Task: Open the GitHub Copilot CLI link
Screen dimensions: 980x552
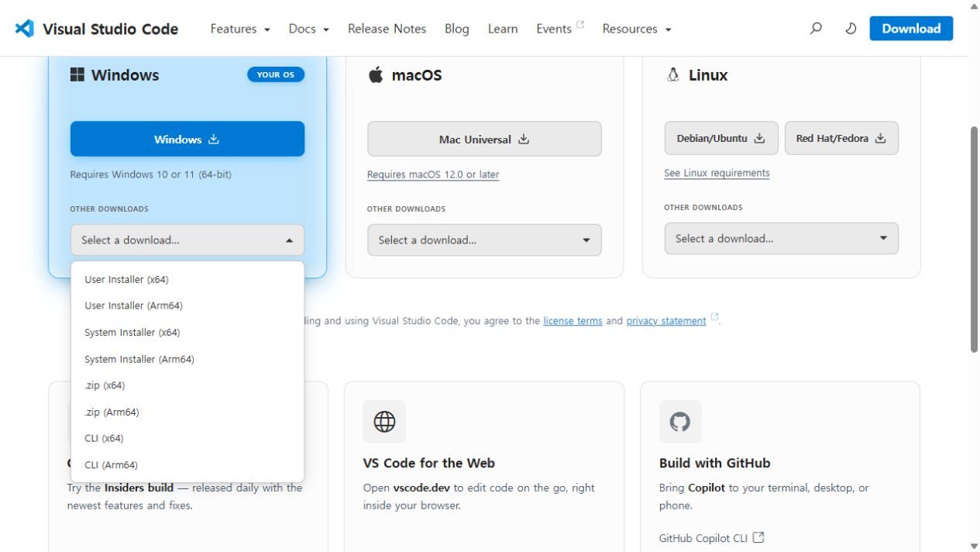Action: click(x=703, y=537)
